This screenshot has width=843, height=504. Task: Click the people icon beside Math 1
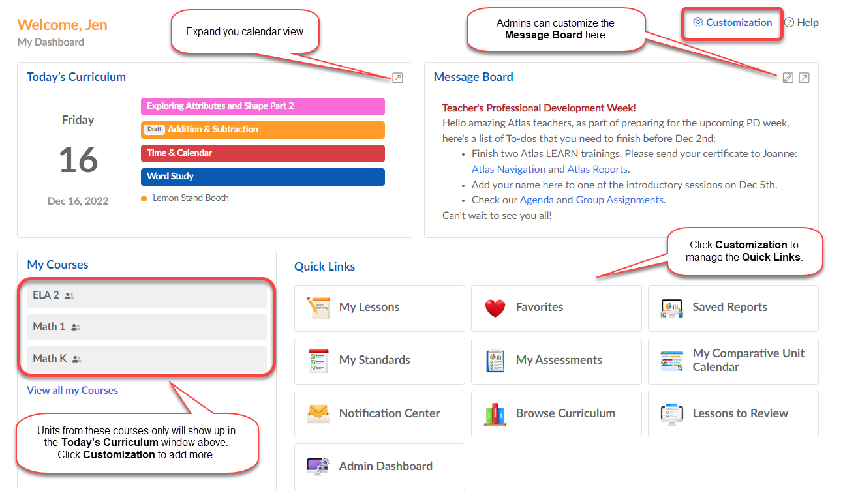click(x=76, y=327)
